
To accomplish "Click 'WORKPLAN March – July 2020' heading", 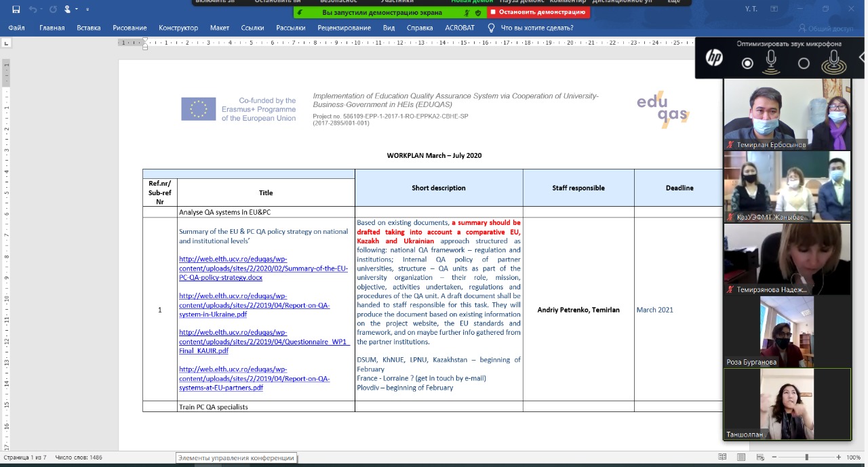I will point(434,156).
